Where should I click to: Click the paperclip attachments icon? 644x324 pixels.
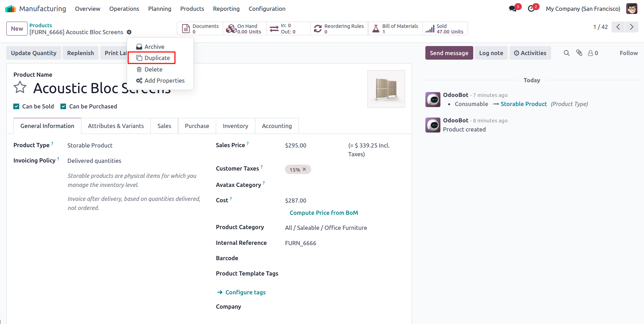(x=579, y=53)
